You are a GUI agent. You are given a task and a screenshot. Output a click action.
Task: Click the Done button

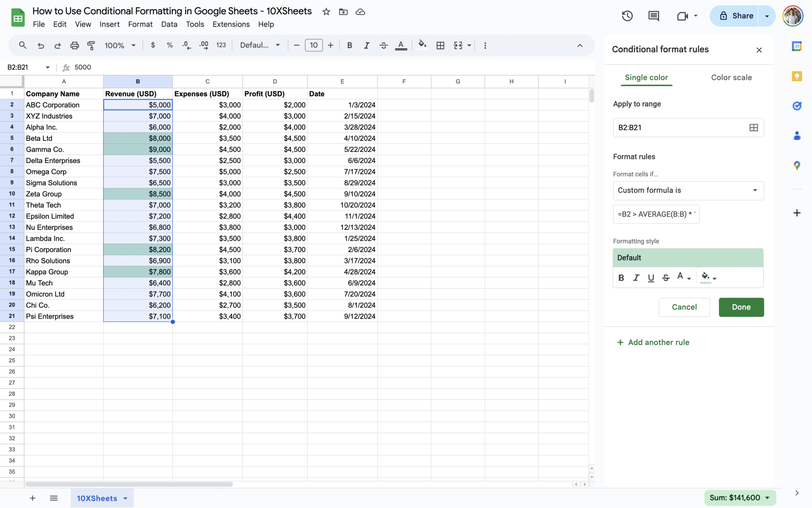point(741,307)
